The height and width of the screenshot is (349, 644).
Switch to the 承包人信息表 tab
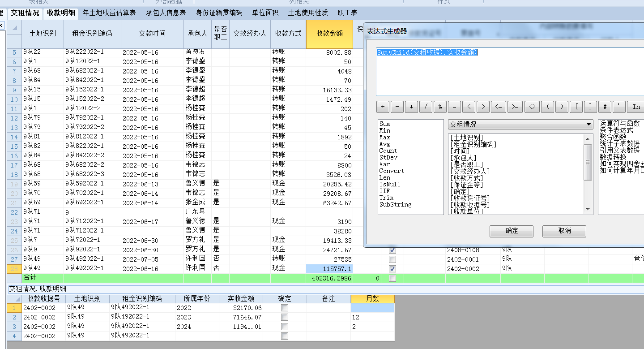(166, 13)
